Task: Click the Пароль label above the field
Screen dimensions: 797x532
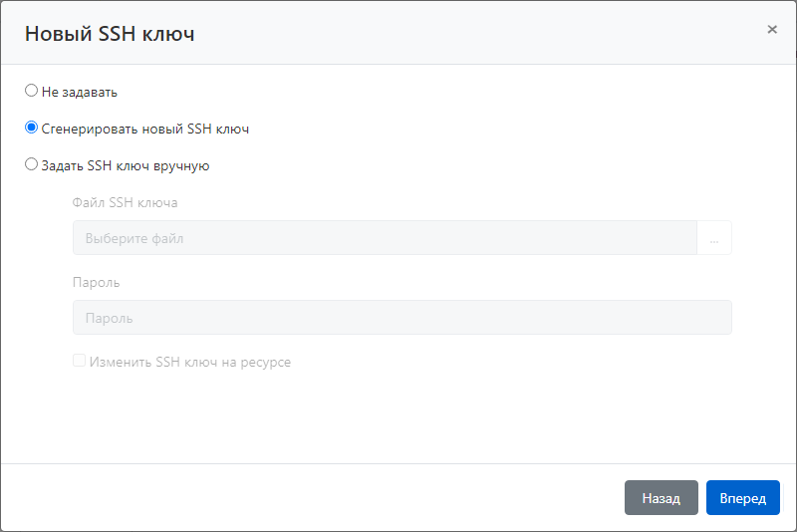Action: [x=97, y=282]
